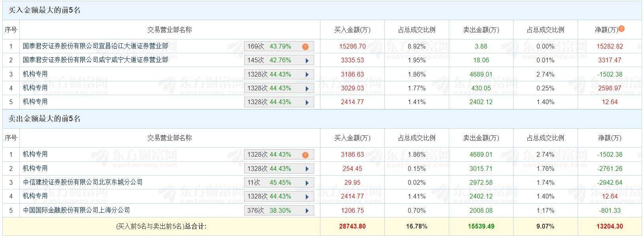Open 中信建投证券北京东城分公司 link
The height and width of the screenshot is (236, 644).
83,182
